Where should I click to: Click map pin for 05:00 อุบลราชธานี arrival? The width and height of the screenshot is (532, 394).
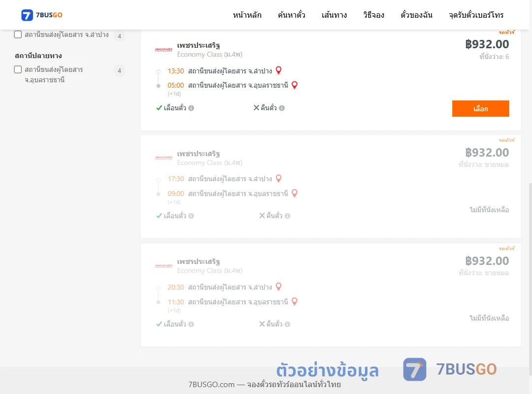pyautogui.click(x=295, y=85)
